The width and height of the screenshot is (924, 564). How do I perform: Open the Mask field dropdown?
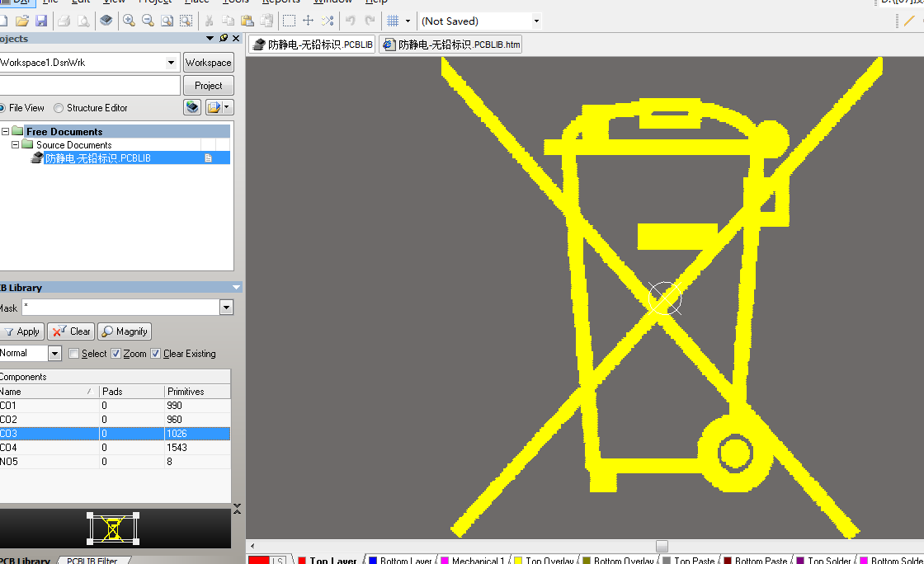[226, 308]
